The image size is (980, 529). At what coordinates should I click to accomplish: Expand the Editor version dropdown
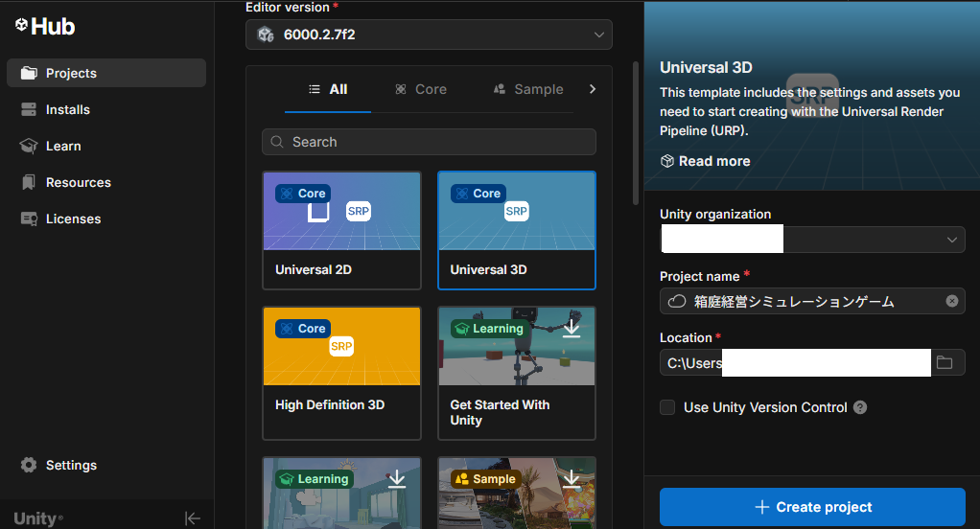(x=429, y=34)
